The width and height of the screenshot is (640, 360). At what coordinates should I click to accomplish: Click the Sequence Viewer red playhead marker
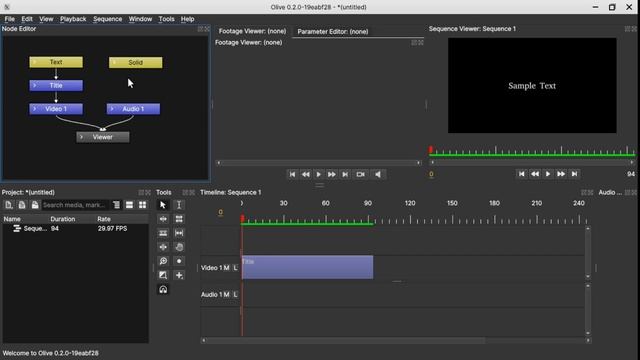click(x=431, y=150)
